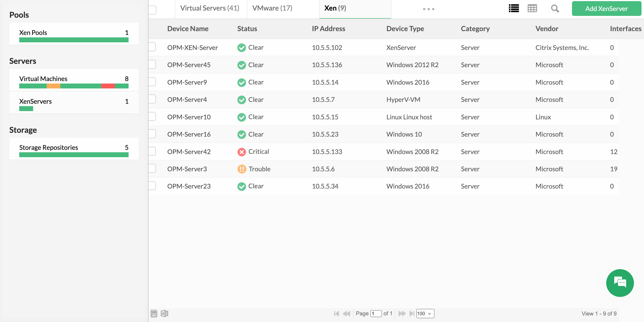This screenshot has height=322, width=644.
Task: Select checkbox for OPM-Server23 row
Action: tap(152, 186)
